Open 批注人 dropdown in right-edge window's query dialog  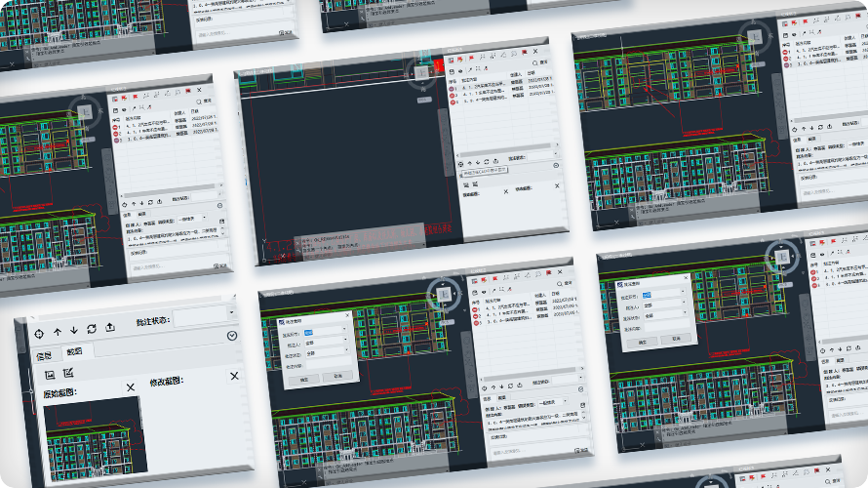[x=664, y=305]
